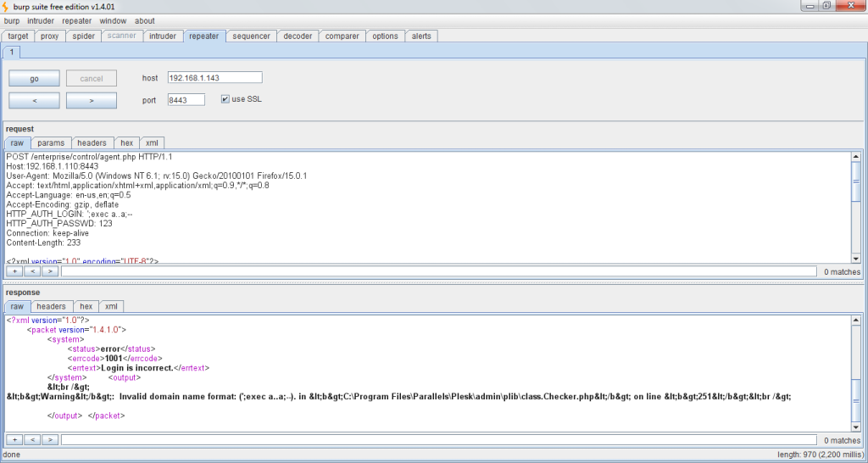Switch to the options tab
Viewport: 868px width, 463px height.
tap(386, 36)
